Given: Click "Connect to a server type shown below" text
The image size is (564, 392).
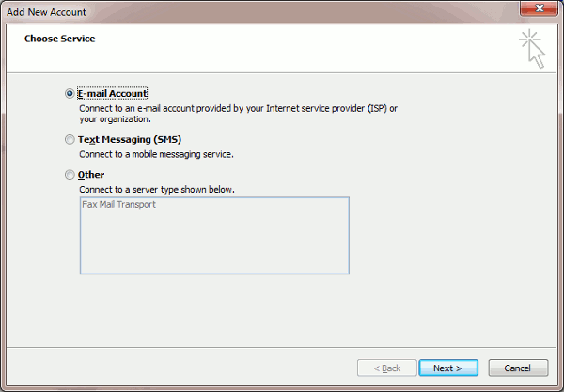Looking at the screenshot, I should click(x=157, y=189).
